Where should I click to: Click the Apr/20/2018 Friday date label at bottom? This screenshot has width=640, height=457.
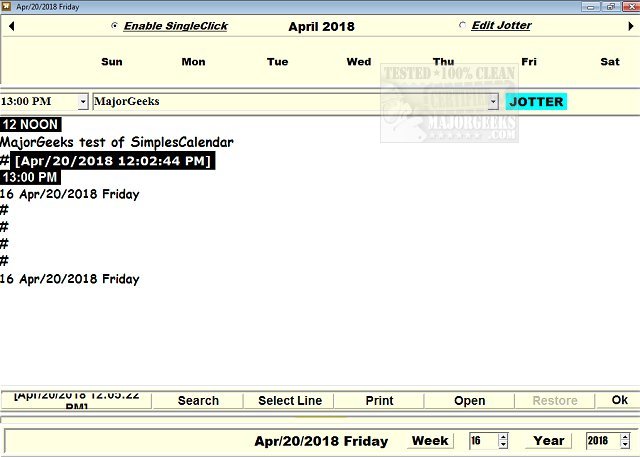pyautogui.click(x=321, y=441)
